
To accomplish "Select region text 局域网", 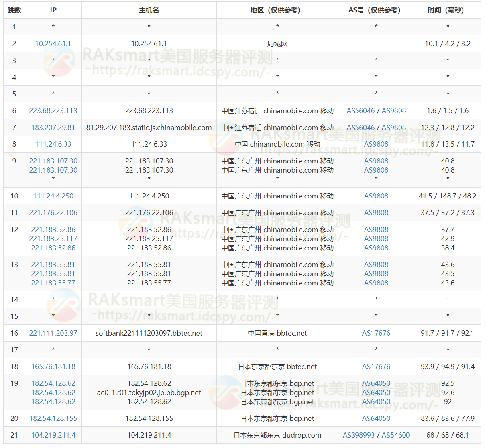I will (x=277, y=44).
